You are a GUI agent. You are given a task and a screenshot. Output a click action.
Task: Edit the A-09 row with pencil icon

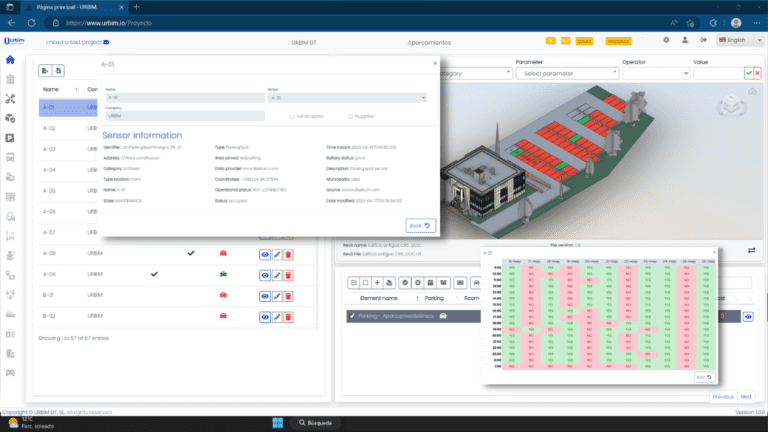point(277,275)
